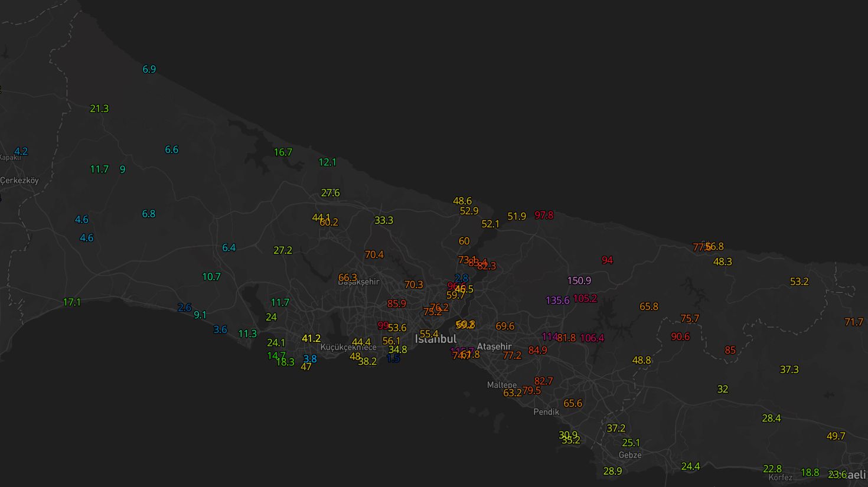Select the 25.1 value near Gebze

(631, 443)
